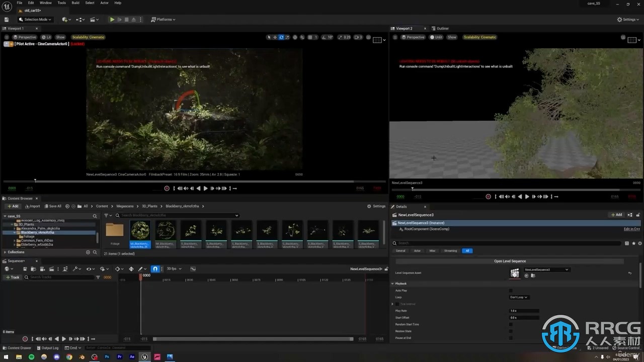Toggle the Tick Interval override checkbox
This screenshot has width=644, height=362.
click(x=397, y=304)
